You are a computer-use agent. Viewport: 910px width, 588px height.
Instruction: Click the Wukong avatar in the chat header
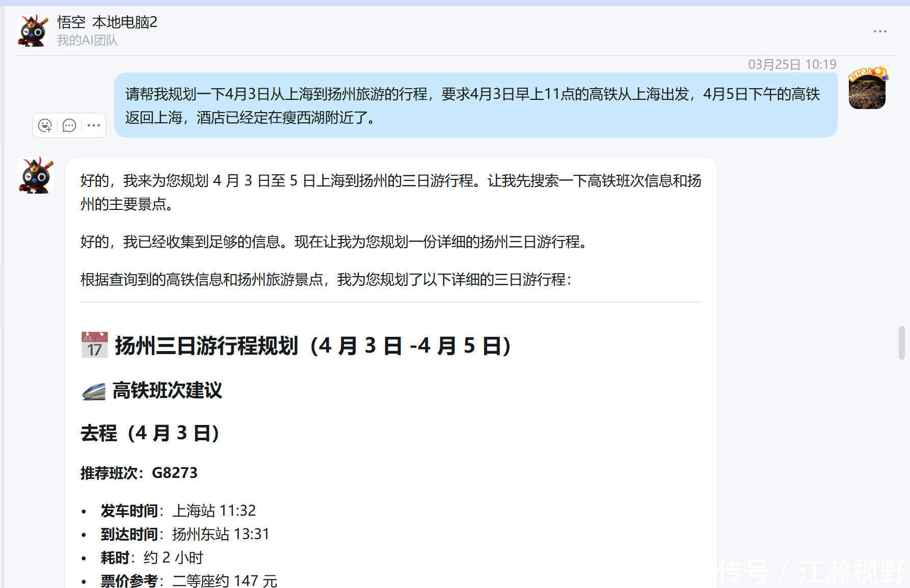point(33,31)
